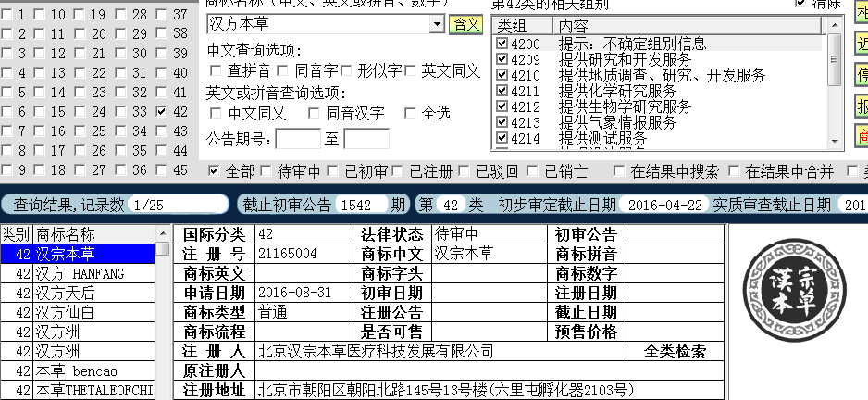Click the 公告期号 end issue field after 至
The image size is (868, 400).
pyautogui.click(x=366, y=139)
